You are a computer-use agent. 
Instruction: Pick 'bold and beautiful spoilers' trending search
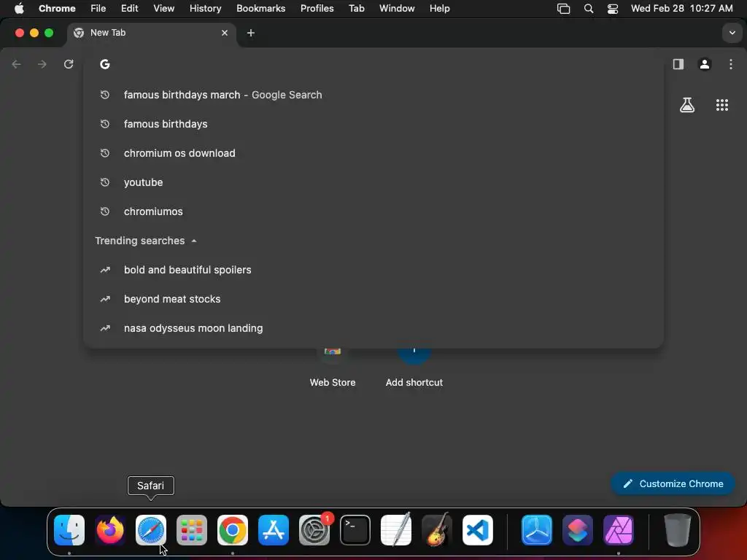pos(373,270)
